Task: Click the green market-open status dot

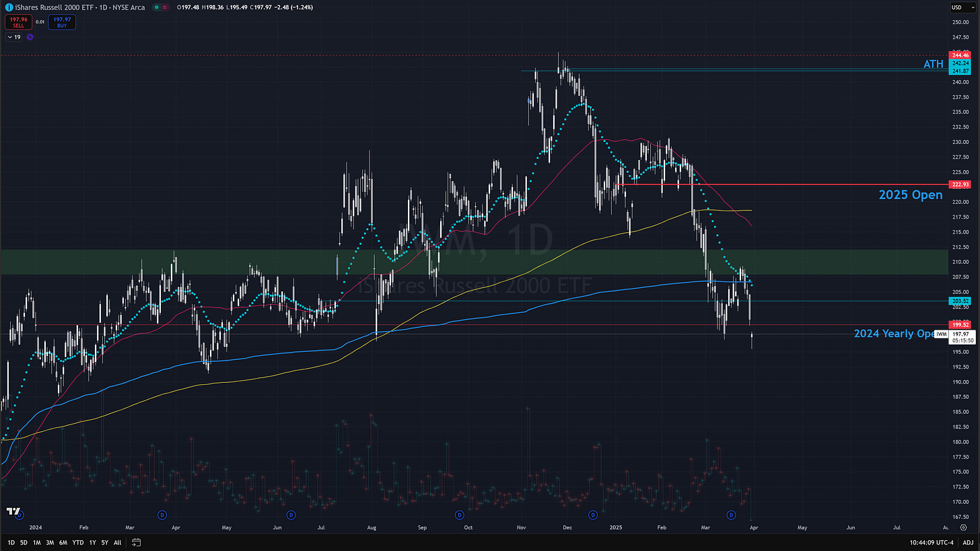Action: [157, 7]
